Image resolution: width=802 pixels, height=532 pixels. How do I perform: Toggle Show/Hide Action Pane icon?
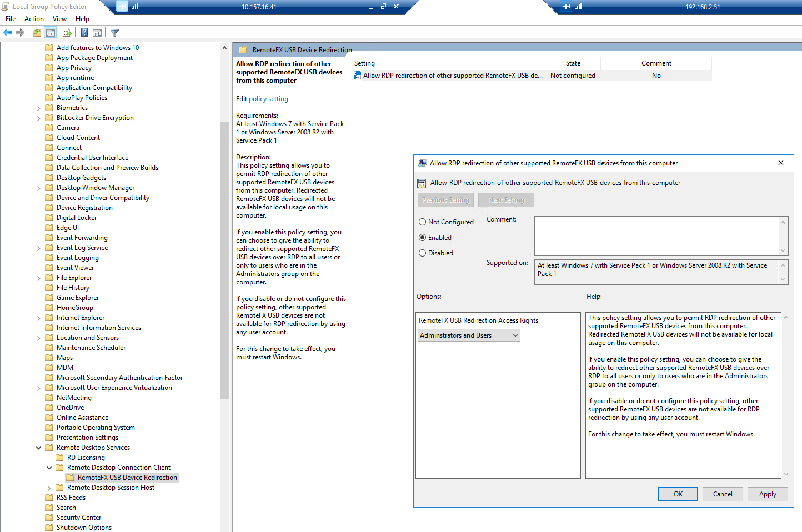[97, 33]
